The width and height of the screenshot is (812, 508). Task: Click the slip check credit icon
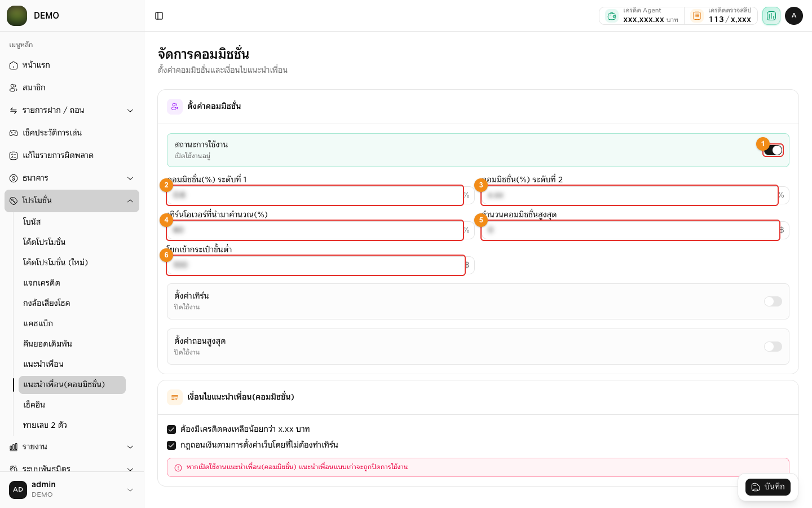(x=697, y=16)
